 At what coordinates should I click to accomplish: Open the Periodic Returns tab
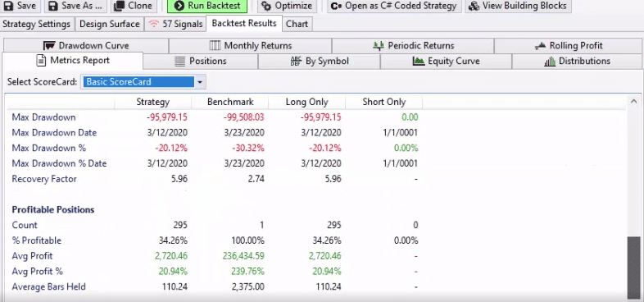(413, 46)
